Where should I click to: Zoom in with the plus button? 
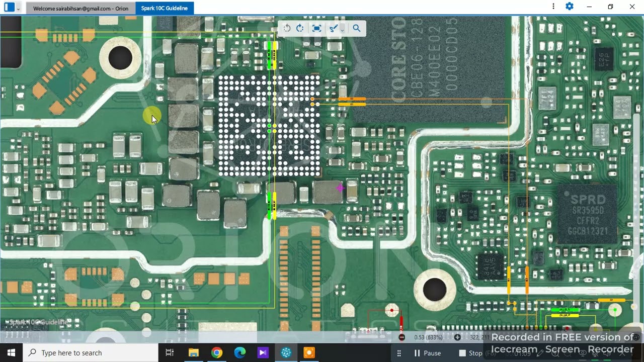click(457, 337)
